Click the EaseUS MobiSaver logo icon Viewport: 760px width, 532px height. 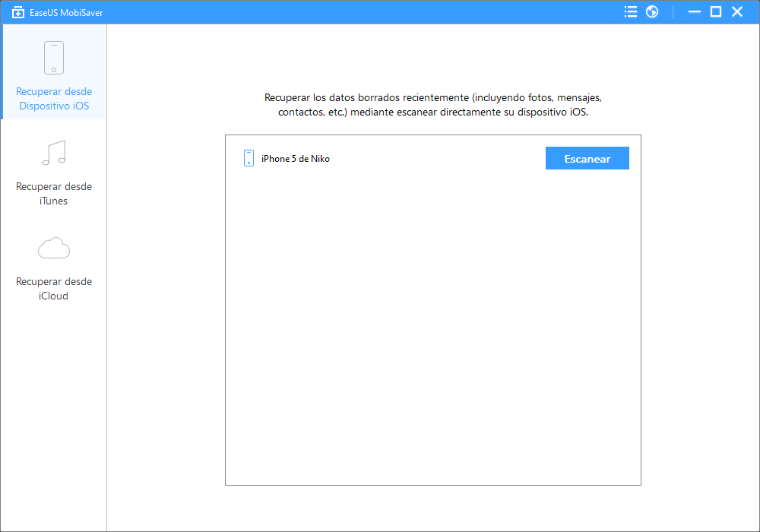pyautogui.click(x=18, y=12)
